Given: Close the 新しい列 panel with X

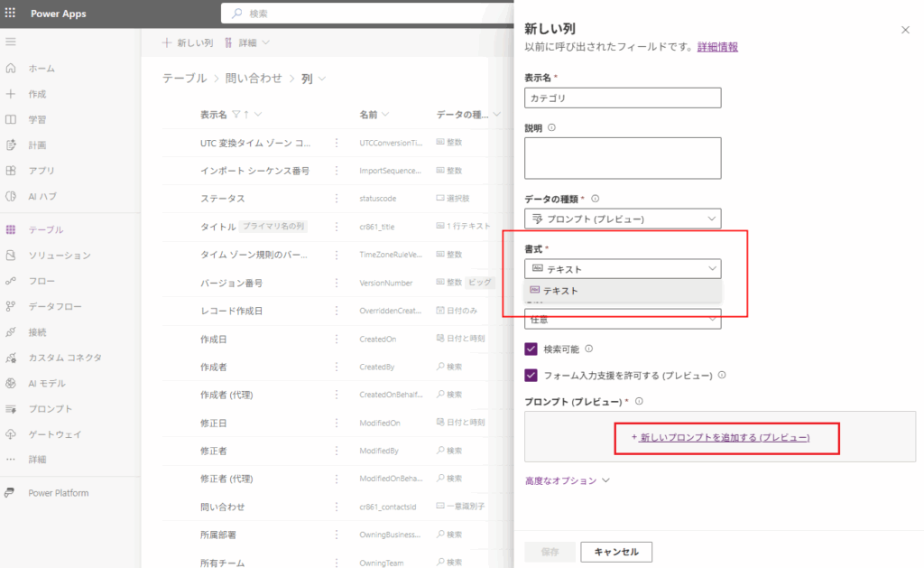Looking at the screenshot, I should point(905,30).
